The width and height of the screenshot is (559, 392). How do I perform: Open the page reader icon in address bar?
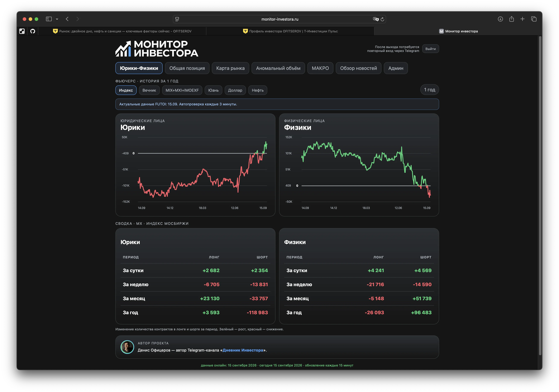click(x=177, y=19)
